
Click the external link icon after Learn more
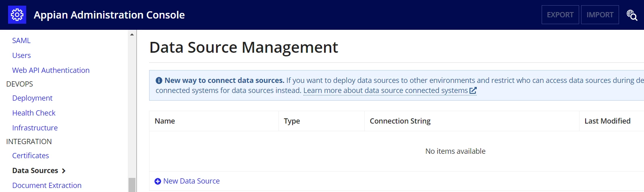click(x=473, y=91)
